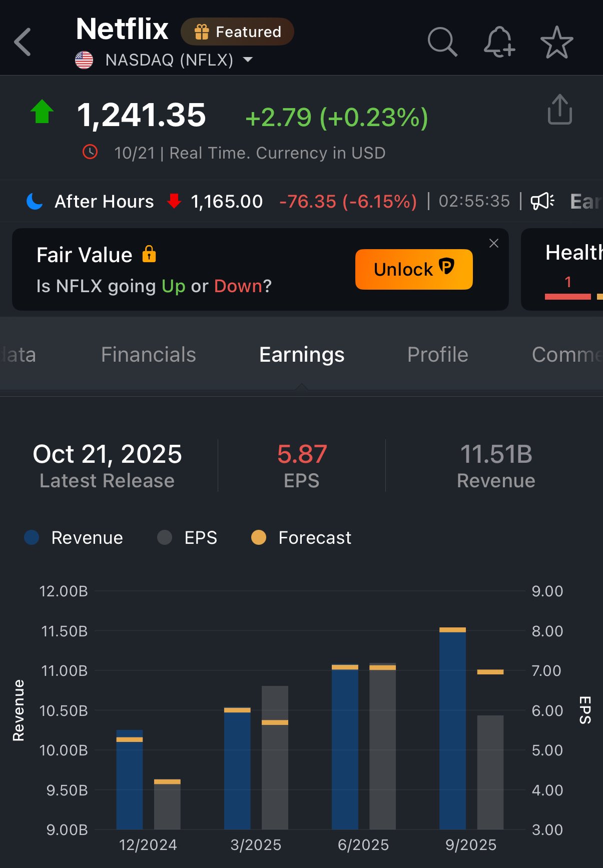Select the Earnings tab

point(302,355)
